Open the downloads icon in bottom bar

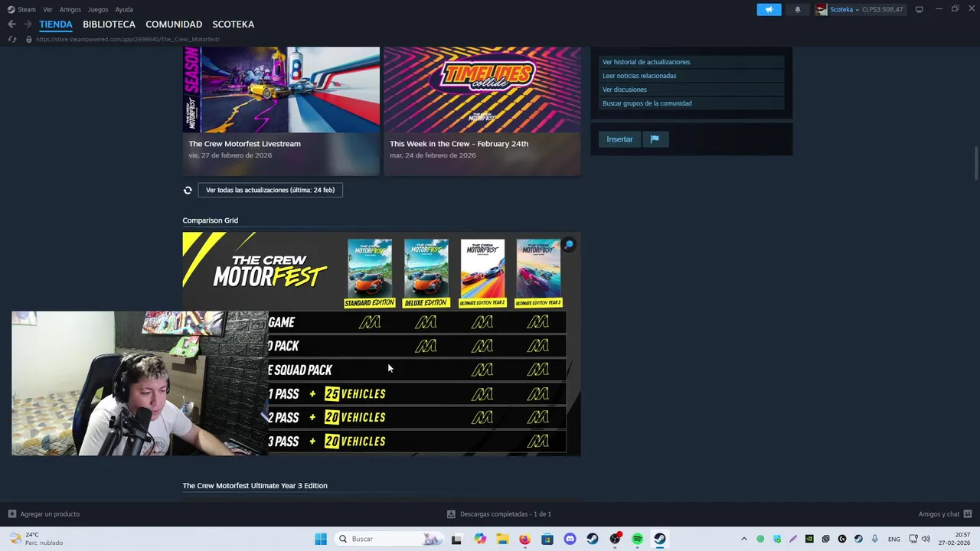[x=451, y=514]
